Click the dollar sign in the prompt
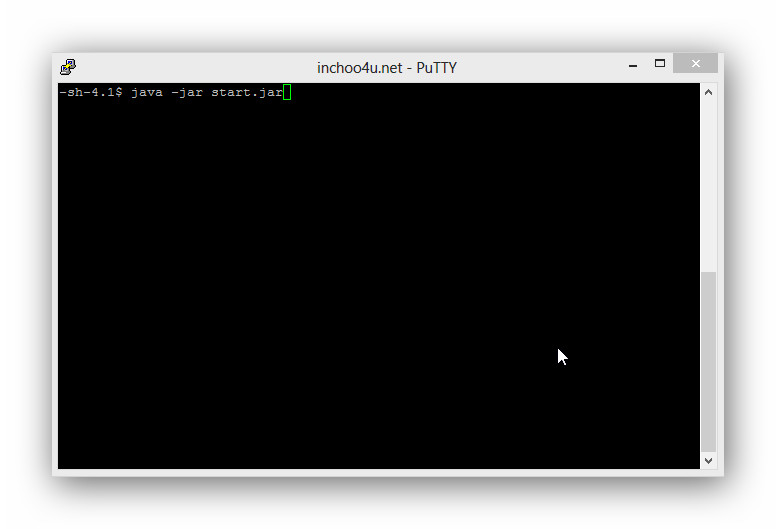Viewport: 776px width, 529px height. coord(119,93)
